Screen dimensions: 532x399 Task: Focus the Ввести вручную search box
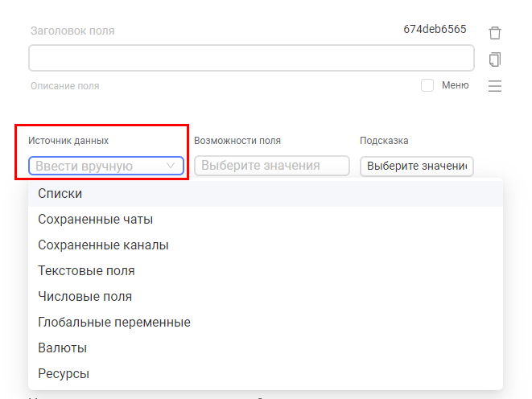tap(97, 166)
